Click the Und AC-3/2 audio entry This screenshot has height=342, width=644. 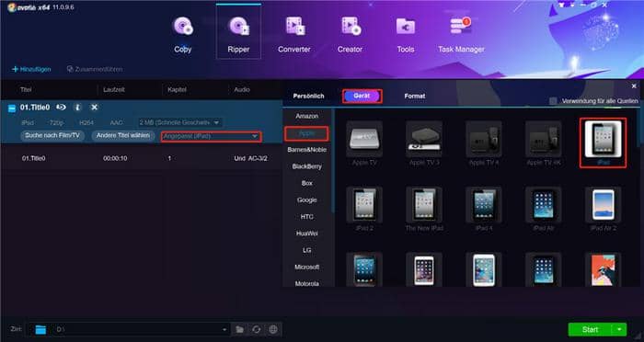click(x=250, y=158)
